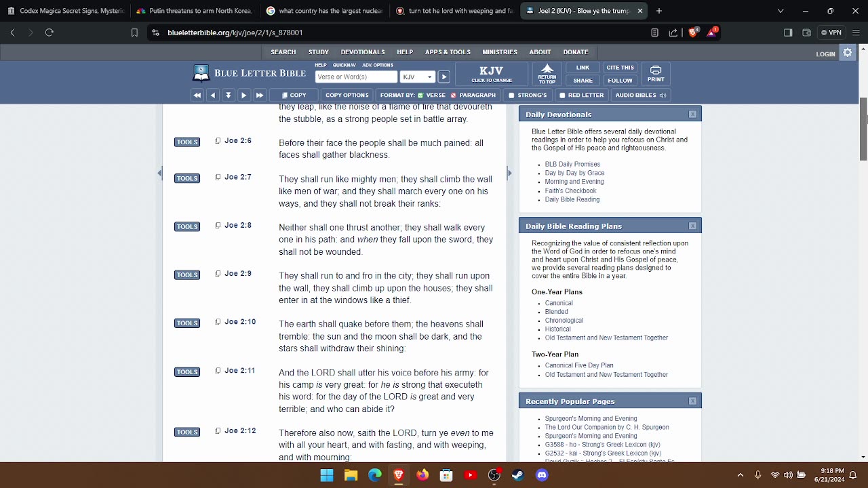Open Audio Bibles options
Viewport: 868px width, 488px height.
point(640,96)
